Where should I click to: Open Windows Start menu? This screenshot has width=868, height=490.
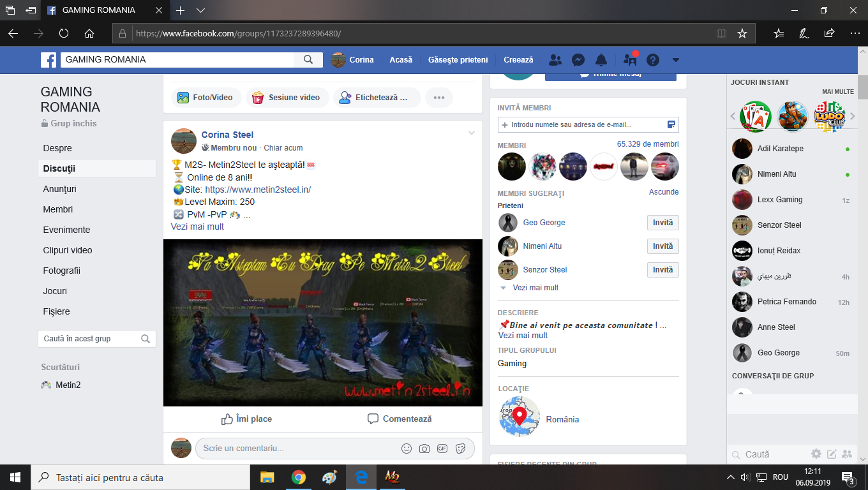[x=15, y=477]
